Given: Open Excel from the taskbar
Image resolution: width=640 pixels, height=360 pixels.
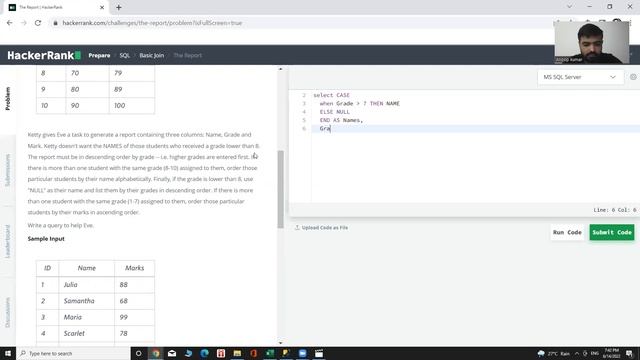Looking at the screenshot, I should point(270,353).
